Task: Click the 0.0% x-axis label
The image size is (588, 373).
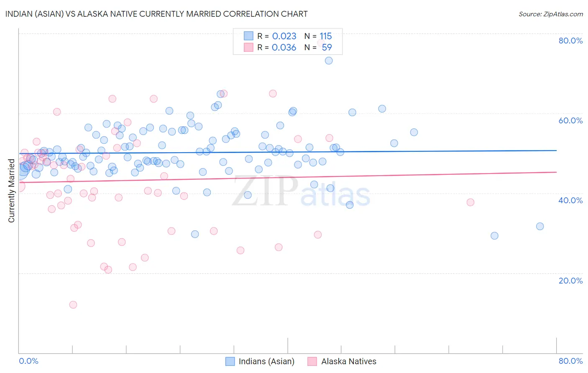Action: click(x=28, y=361)
